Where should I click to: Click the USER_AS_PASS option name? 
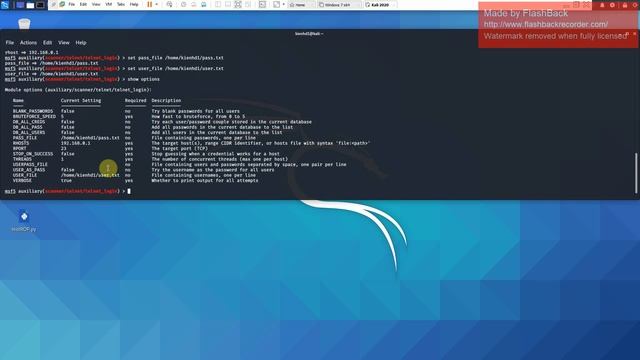pyautogui.click(x=29, y=169)
